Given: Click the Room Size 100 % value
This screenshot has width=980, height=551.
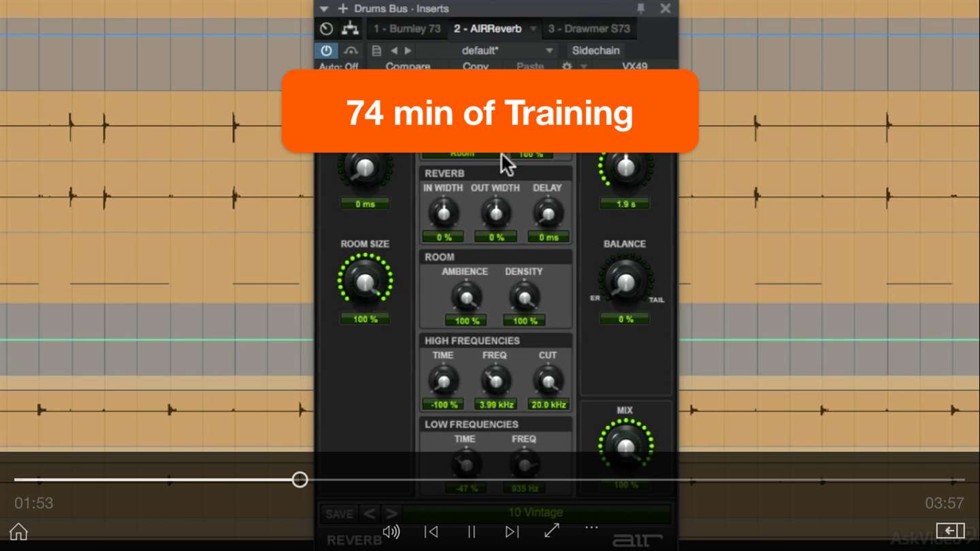Looking at the screenshot, I should tap(365, 319).
